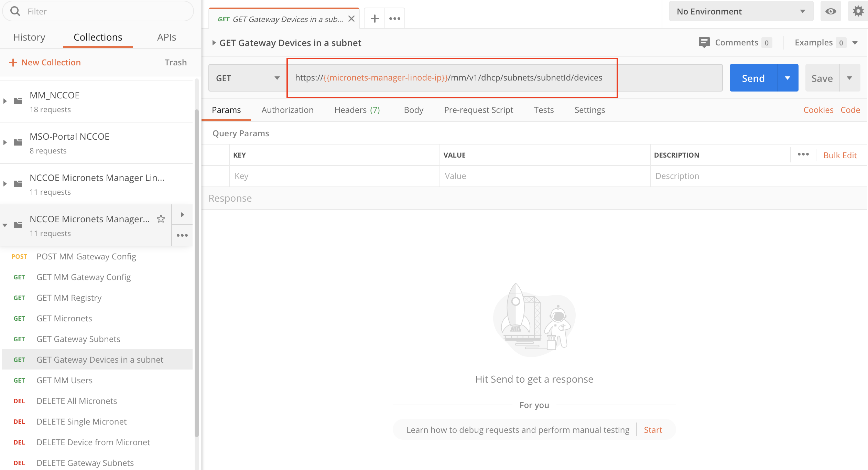This screenshot has height=470, width=868.
Task: Collapse the open NCCOE Micronets Manager collection
Action: pyautogui.click(x=5, y=225)
